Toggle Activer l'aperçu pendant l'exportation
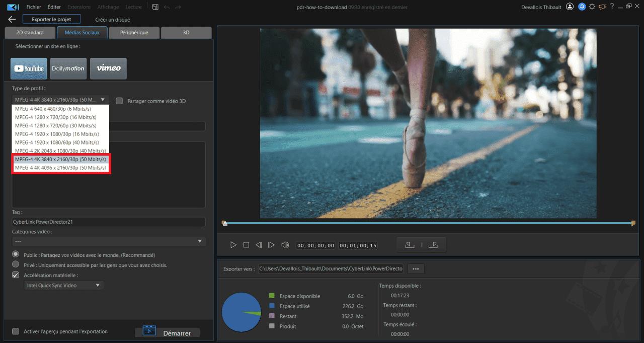This screenshot has height=343, width=644. pos(16,331)
